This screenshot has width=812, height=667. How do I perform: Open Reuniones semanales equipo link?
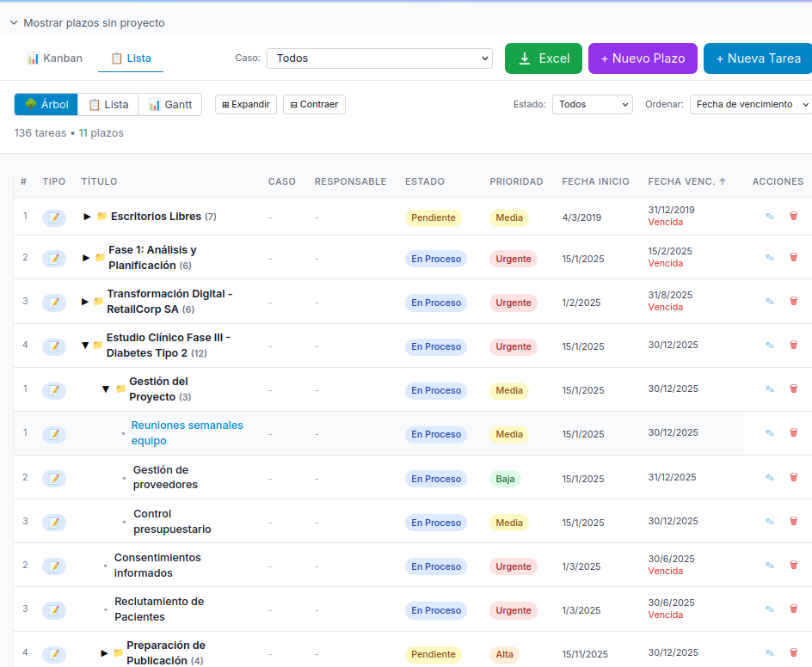point(187,432)
